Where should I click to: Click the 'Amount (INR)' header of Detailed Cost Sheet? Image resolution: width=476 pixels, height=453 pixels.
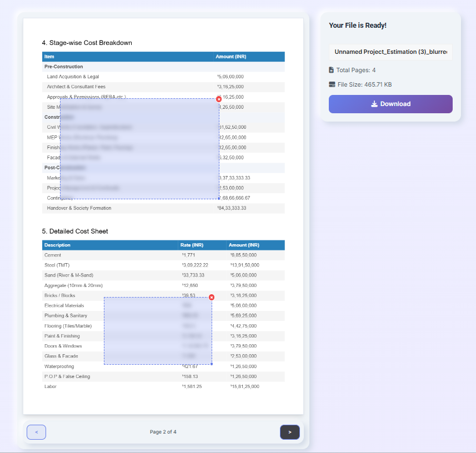coord(244,245)
